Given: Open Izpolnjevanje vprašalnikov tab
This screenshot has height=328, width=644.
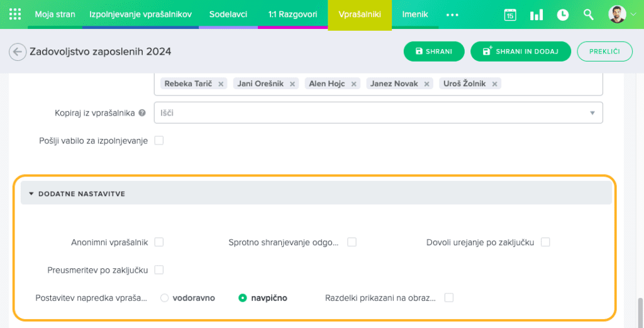Looking at the screenshot, I should [140, 14].
